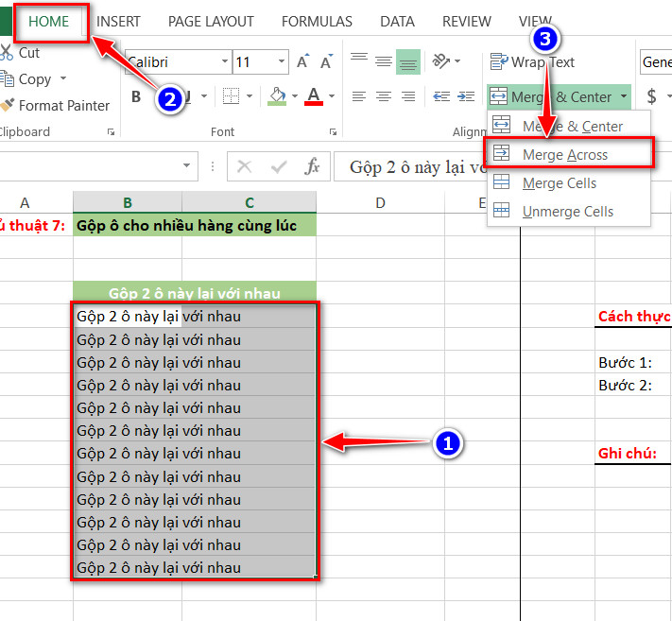Toggle Wrap Text
The image size is (672, 621).
(x=532, y=62)
